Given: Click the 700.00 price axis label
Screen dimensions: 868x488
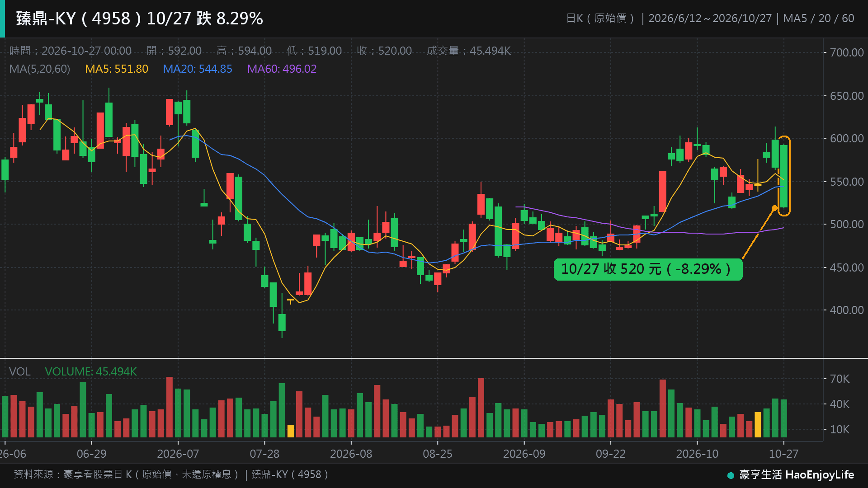Looking at the screenshot, I should [847, 52].
